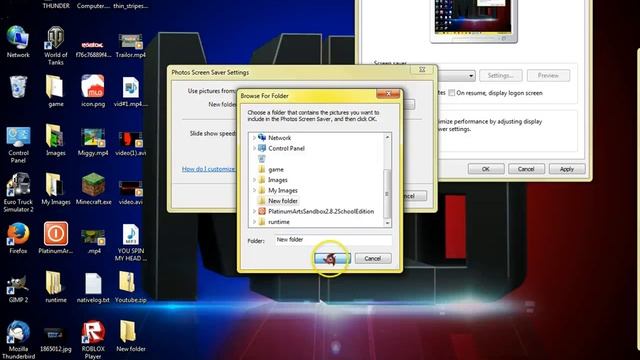Screen dimensions: 640x360
Task: Select Network in the Browse For Folder tree
Action: click(280, 138)
